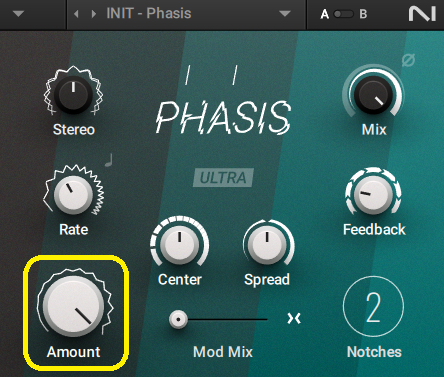Click the Feedback label
The image size is (444, 377).
[374, 230]
